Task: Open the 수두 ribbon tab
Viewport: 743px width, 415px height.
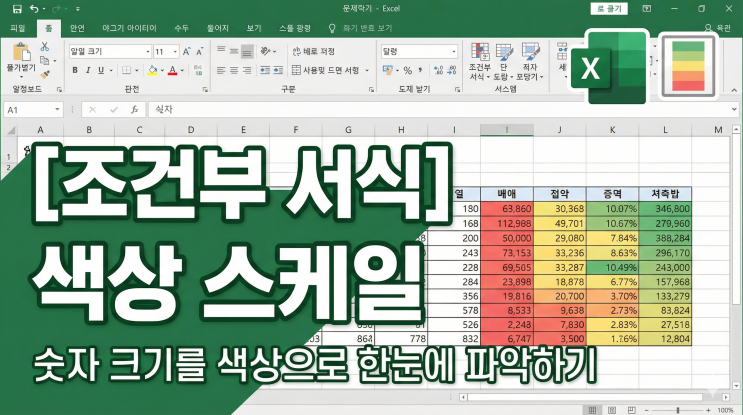Action: click(x=181, y=28)
